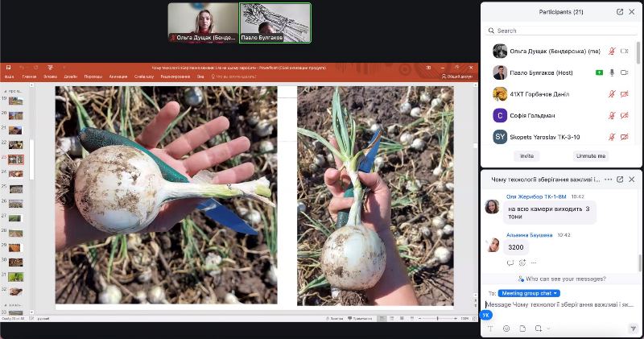This screenshot has height=339, width=644.
Task: Click Общий доступ share button in PowerPoint
Action: pyautogui.click(x=457, y=76)
